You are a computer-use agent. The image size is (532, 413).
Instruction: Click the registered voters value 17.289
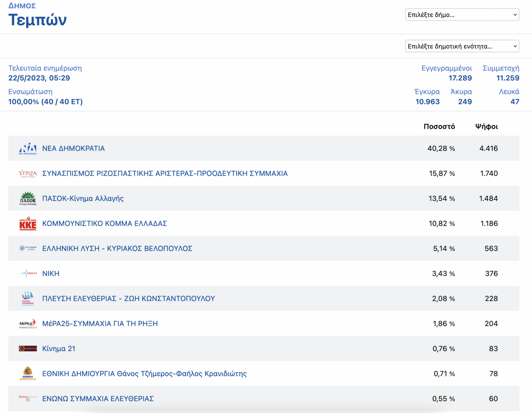(x=460, y=78)
